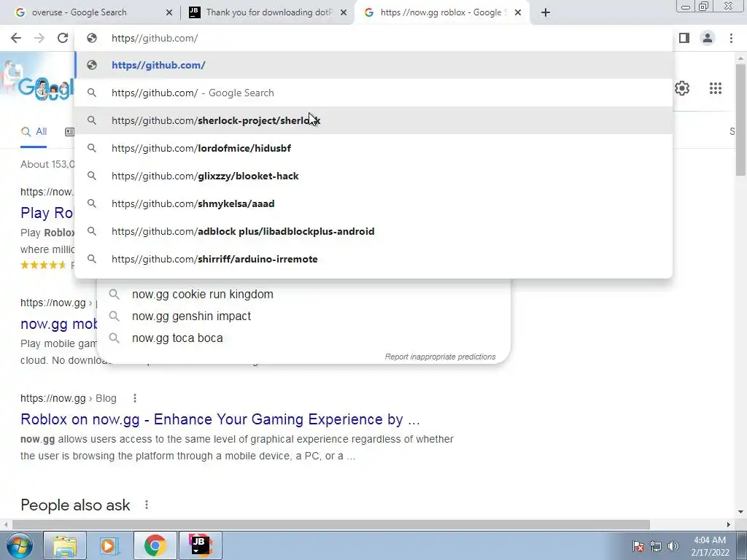The height and width of the screenshot is (560, 747).
Task: Select the shmykelsa/aaad suggestion
Action: click(373, 203)
